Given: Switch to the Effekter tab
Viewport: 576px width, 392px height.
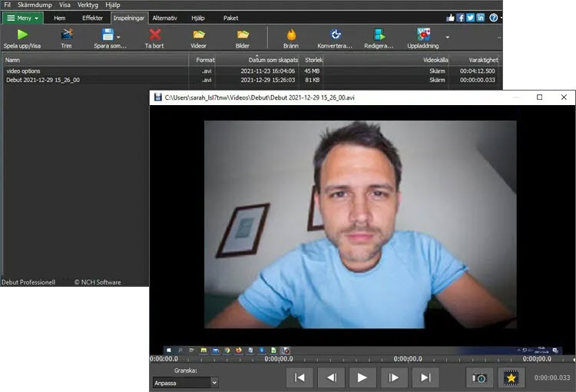Looking at the screenshot, I should [93, 18].
